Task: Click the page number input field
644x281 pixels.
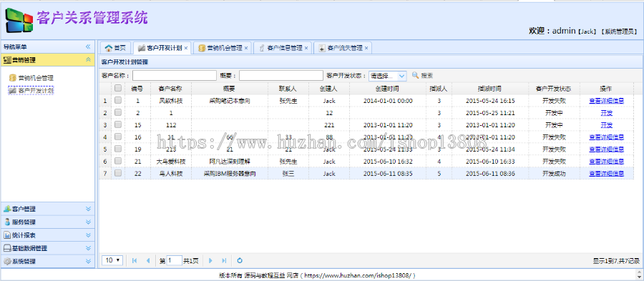Action: pos(174,260)
